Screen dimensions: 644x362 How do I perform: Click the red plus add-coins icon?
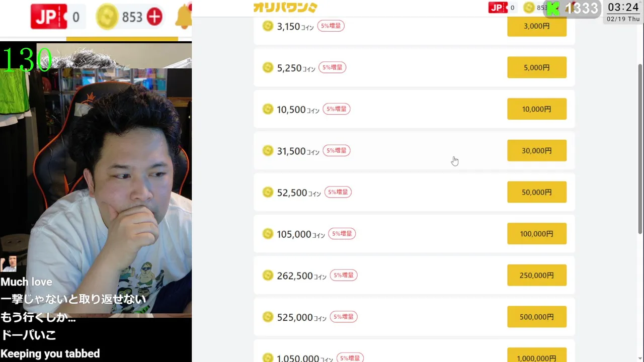[154, 17]
